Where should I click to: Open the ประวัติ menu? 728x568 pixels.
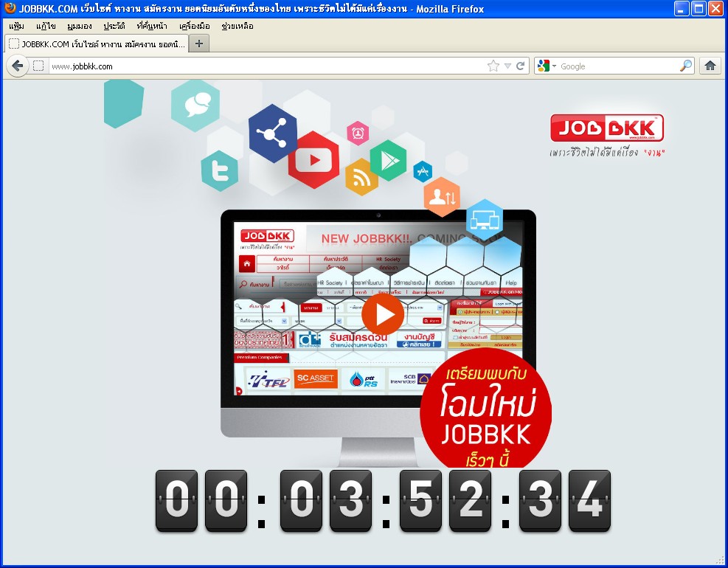pyautogui.click(x=114, y=26)
